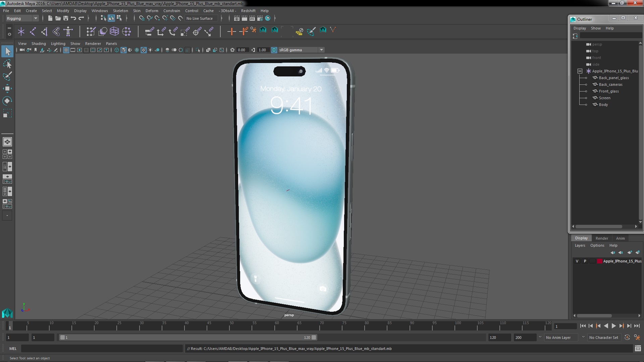
Task: Open the Lighting panel menu
Action: click(x=58, y=44)
